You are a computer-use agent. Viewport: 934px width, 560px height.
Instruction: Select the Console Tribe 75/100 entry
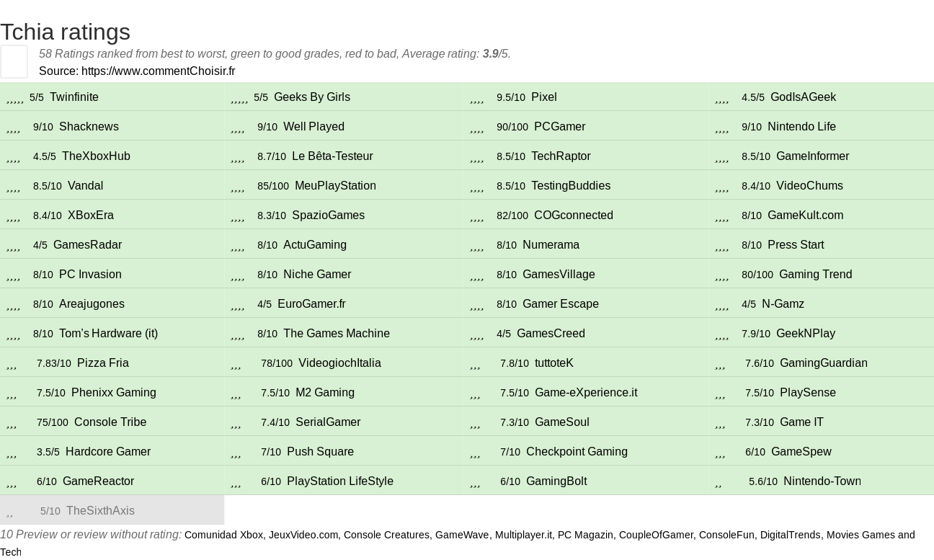pyautogui.click(x=112, y=422)
